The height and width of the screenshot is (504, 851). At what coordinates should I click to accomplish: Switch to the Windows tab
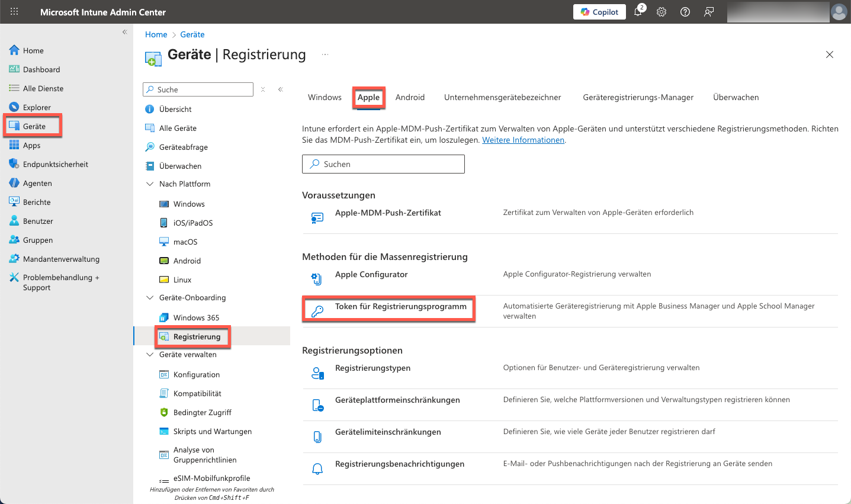[325, 97]
